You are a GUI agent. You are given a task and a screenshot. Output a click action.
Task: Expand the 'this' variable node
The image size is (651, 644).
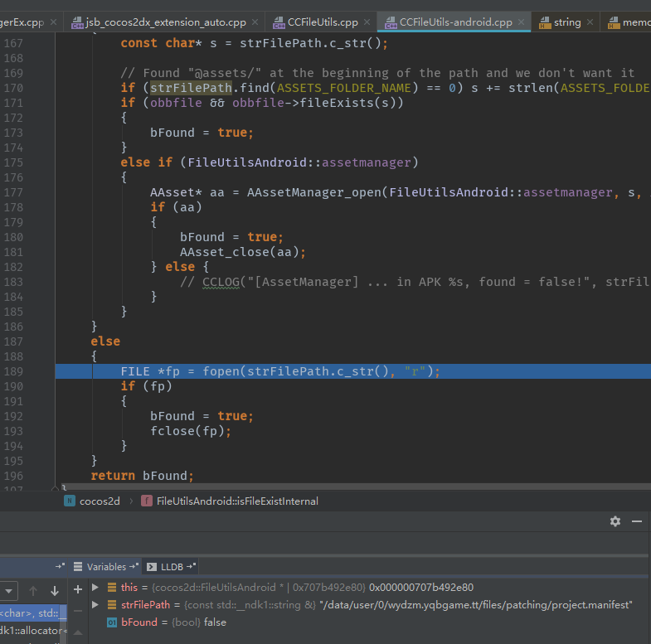[x=95, y=588]
